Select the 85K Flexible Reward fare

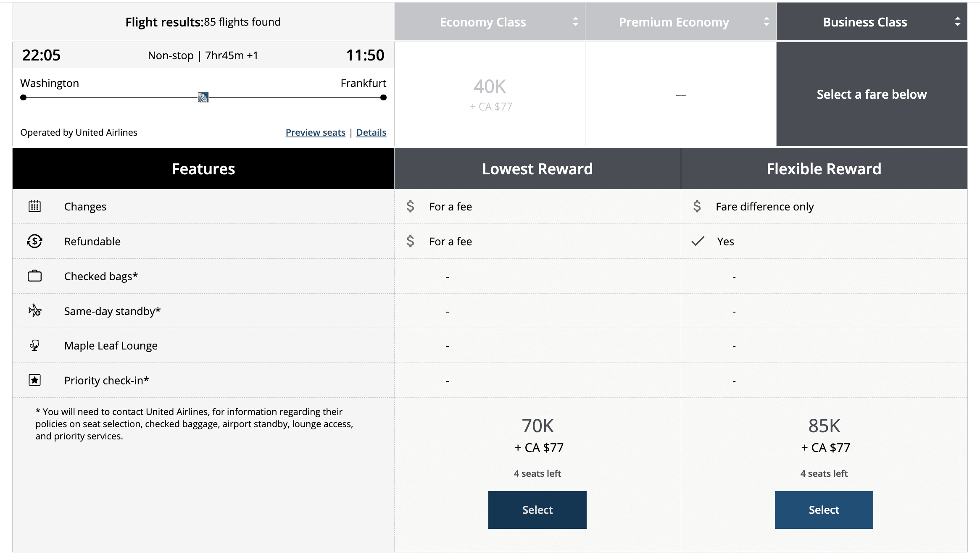[x=824, y=510]
